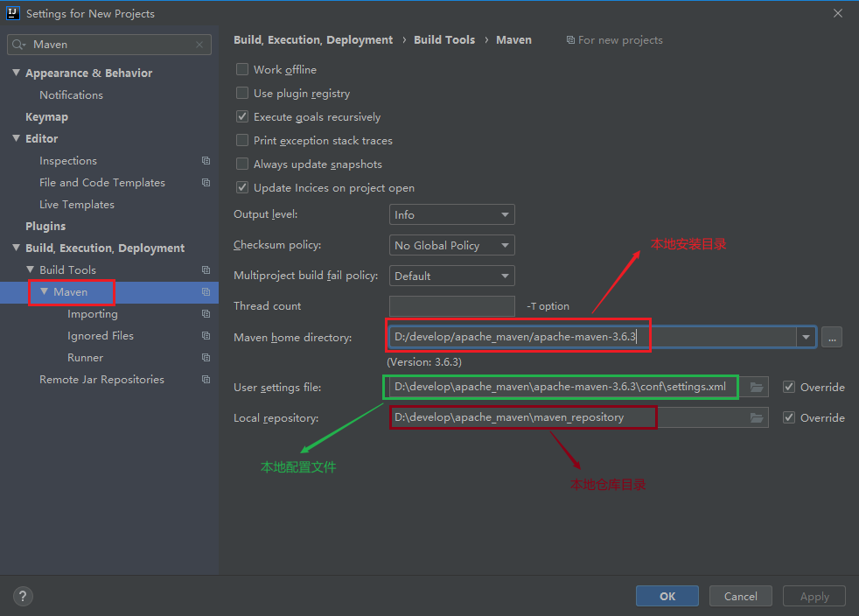The image size is (859, 616).
Task: Click the project-level icon on the Maven row
Action: 206,291
